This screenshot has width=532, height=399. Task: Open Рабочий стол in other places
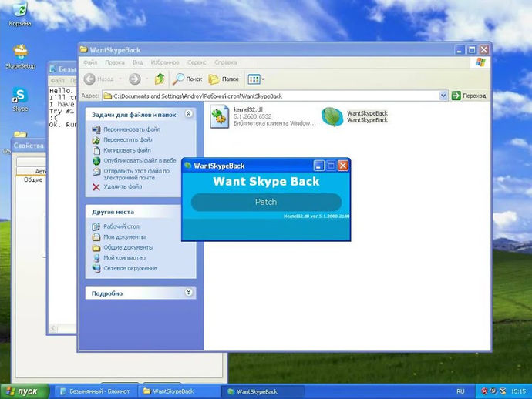[x=121, y=226]
